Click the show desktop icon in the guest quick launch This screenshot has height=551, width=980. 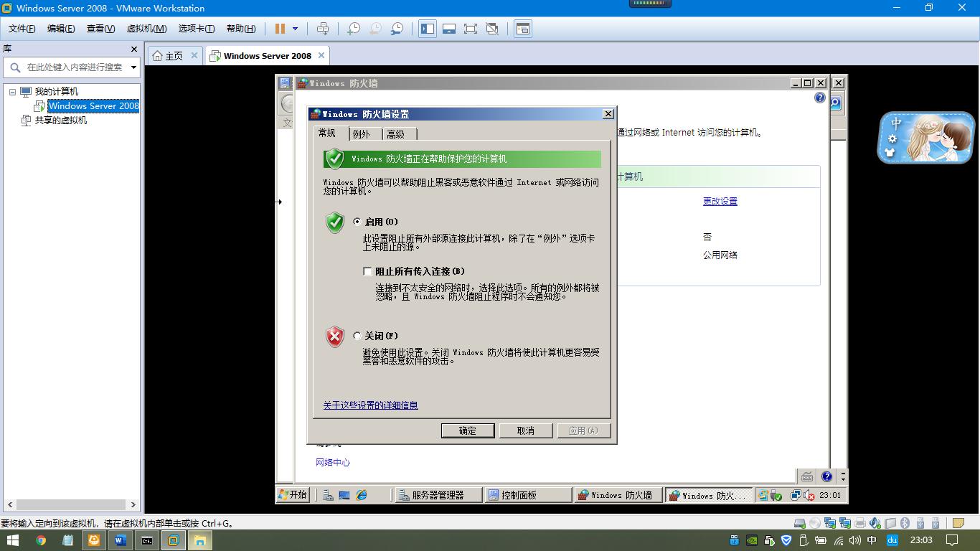tap(344, 495)
